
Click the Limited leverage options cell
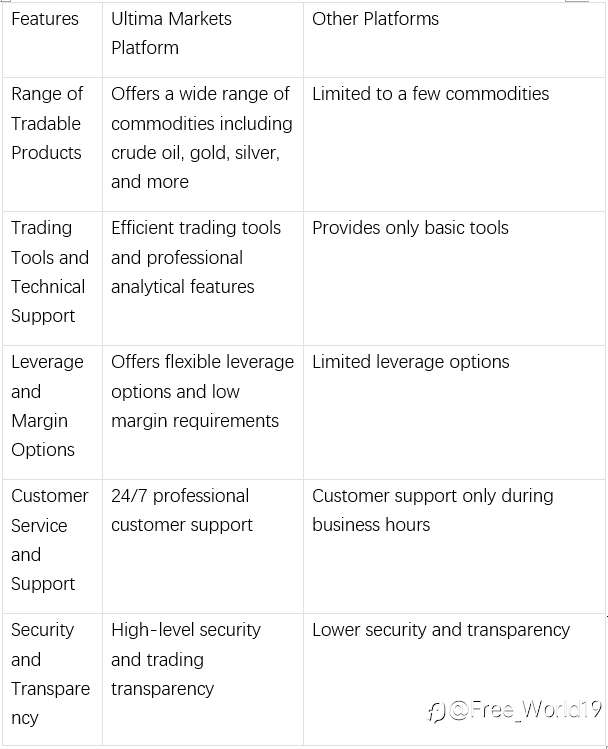point(454,412)
